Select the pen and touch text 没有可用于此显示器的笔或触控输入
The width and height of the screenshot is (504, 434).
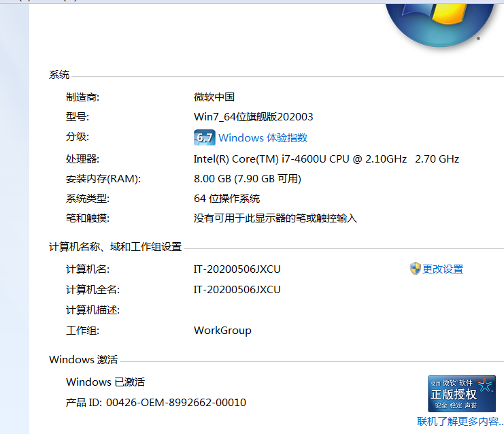(x=275, y=218)
